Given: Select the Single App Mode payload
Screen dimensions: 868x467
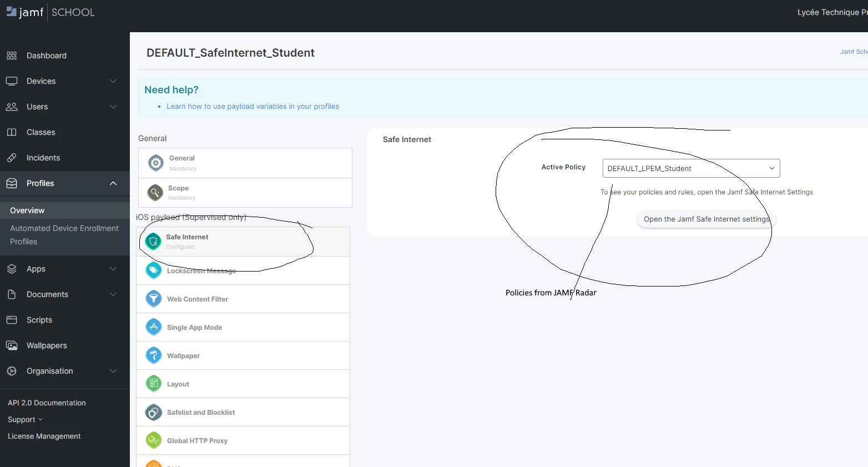Looking at the screenshot, I should [x=243, y=327].
